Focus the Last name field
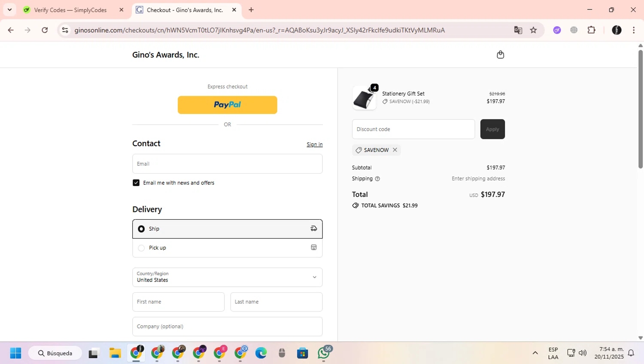This screenshot has width=644, height=364. [x=276, y=302]
